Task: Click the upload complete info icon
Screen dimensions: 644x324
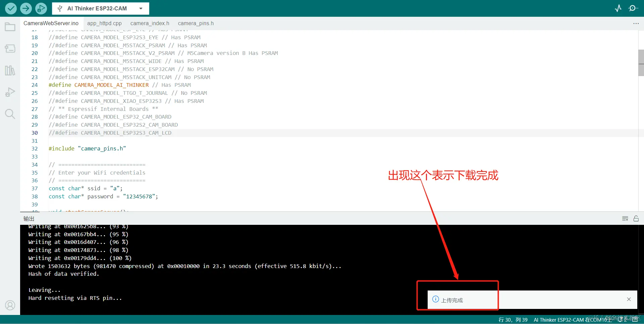Action: [x=435, y=299]
